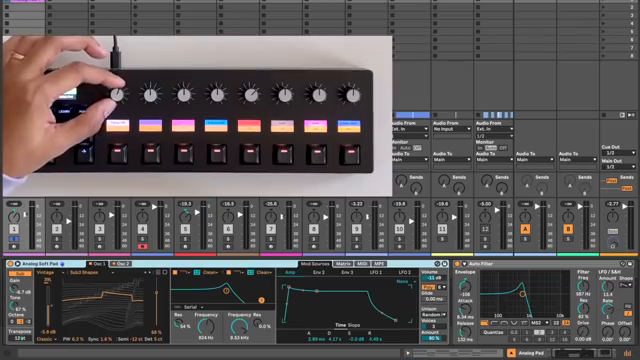Open the MS2 circuit type dropdown
The image size is (640, 360).
tap(540, 323)
